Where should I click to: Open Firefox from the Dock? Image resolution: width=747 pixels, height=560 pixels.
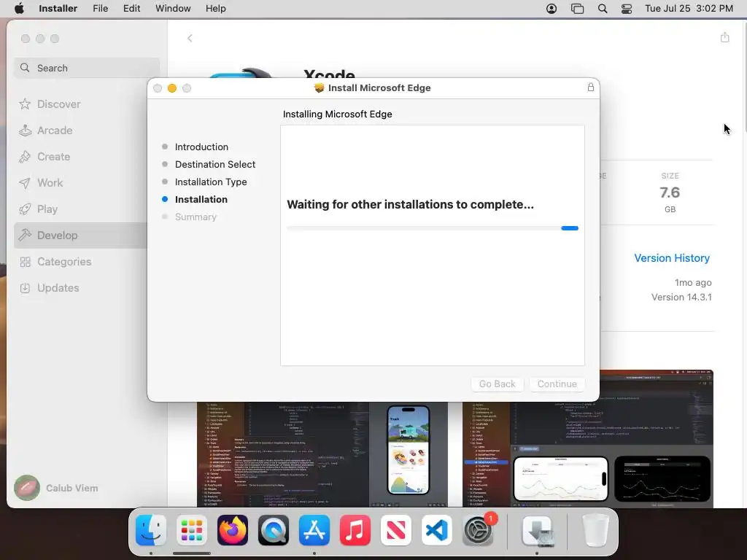[233, 530]
